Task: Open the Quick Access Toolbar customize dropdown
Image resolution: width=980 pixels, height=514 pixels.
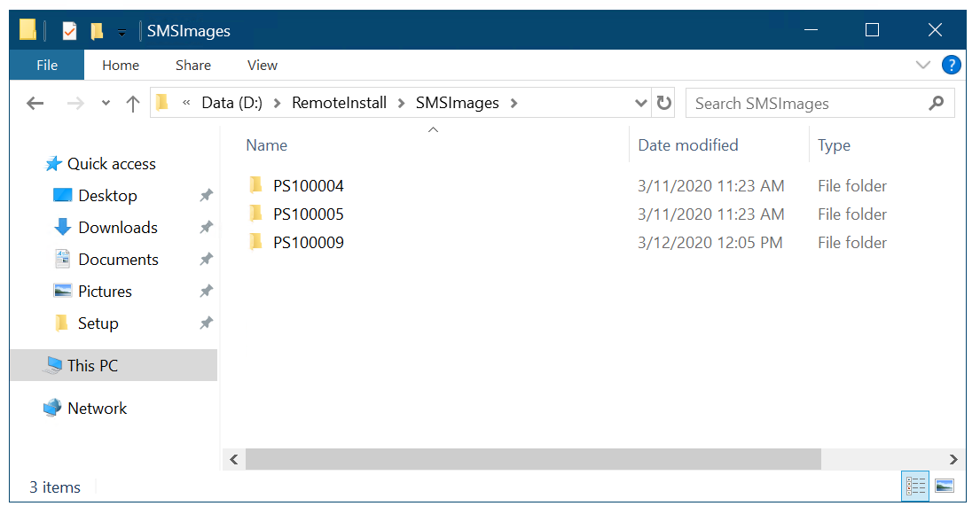Action: pyautogui.click(x=122, y=32)
